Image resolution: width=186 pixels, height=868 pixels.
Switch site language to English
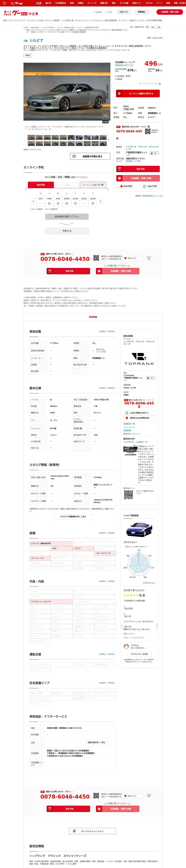(99, 12)
